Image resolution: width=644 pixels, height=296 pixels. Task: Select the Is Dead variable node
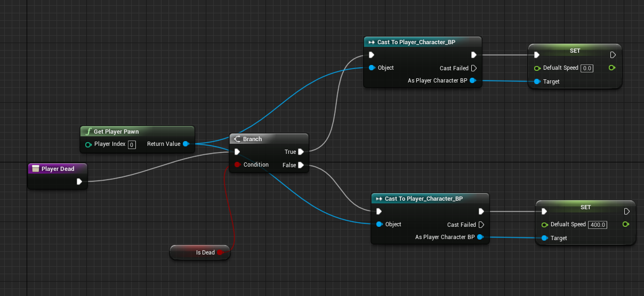pos(200,252)
